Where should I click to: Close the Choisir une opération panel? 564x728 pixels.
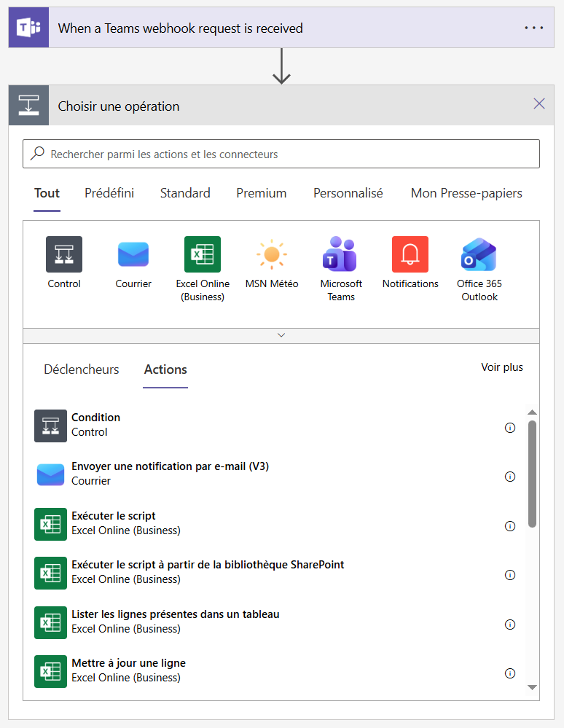click(x=539, y=103)
